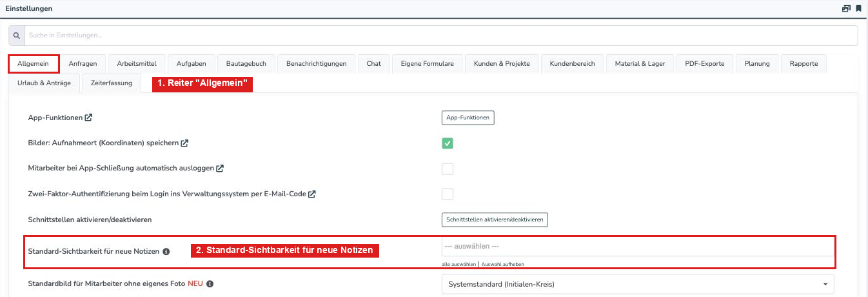
Task: Enable automatic logout on app closing checkbox
Action: 448,169
